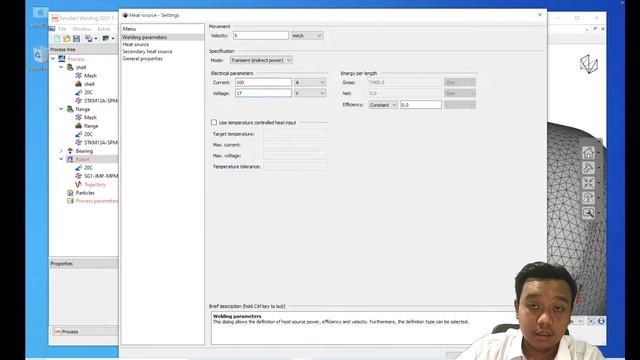The width and height of the screenshot is (640, 360).
Task: Select STKM13A material under shell
Action: [101, 100]
